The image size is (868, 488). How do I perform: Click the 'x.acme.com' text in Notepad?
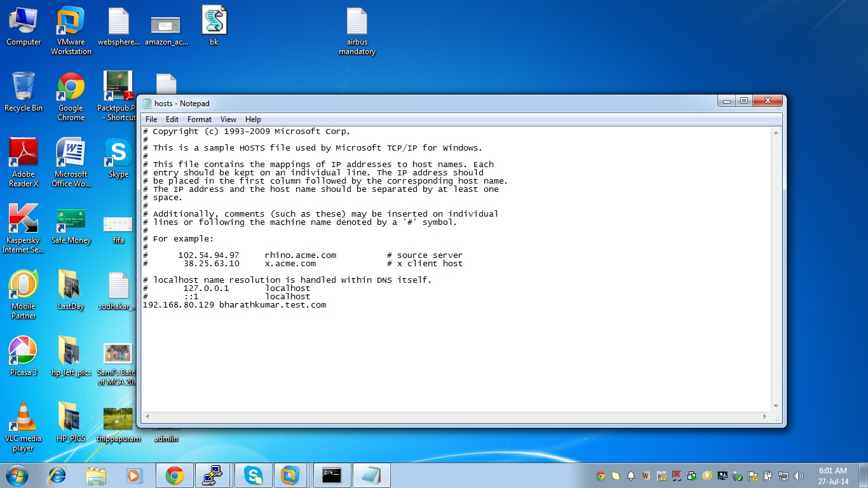tap(290, 264)
